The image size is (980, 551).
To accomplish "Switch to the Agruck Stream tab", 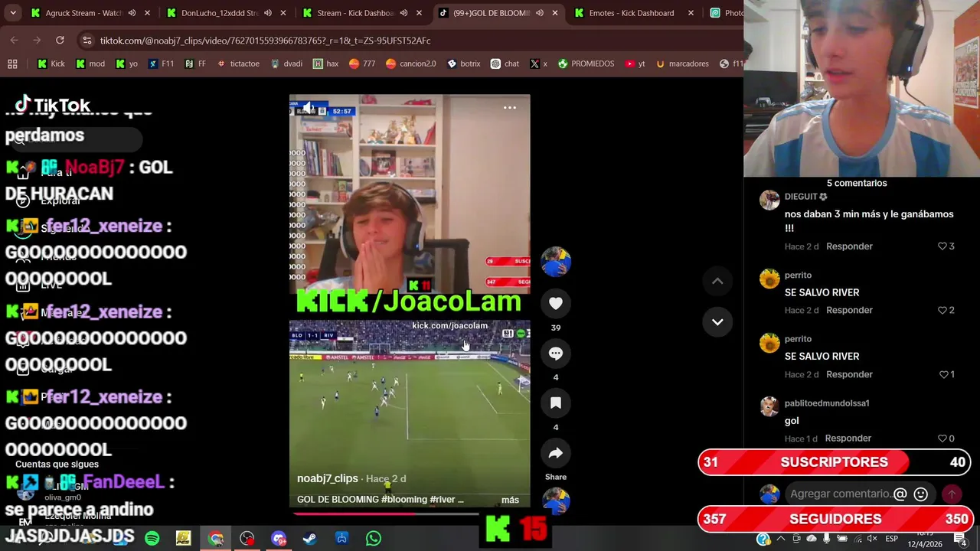I will (84, 13).
